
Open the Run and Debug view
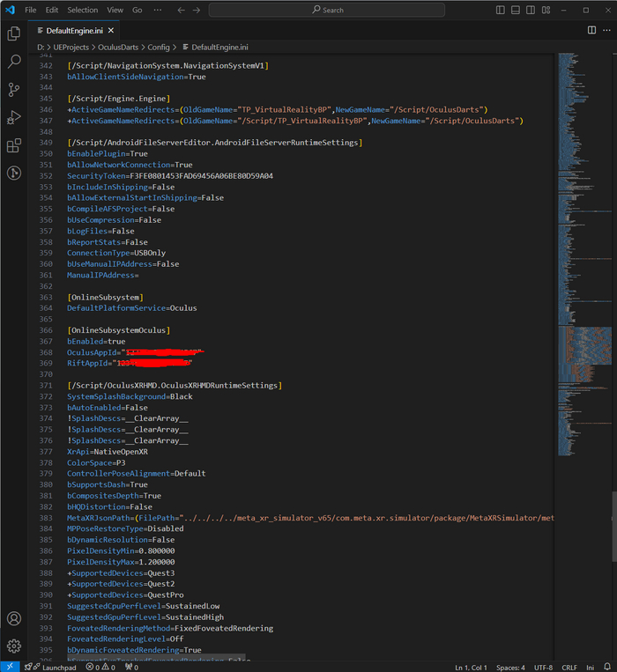pos(14,117)
